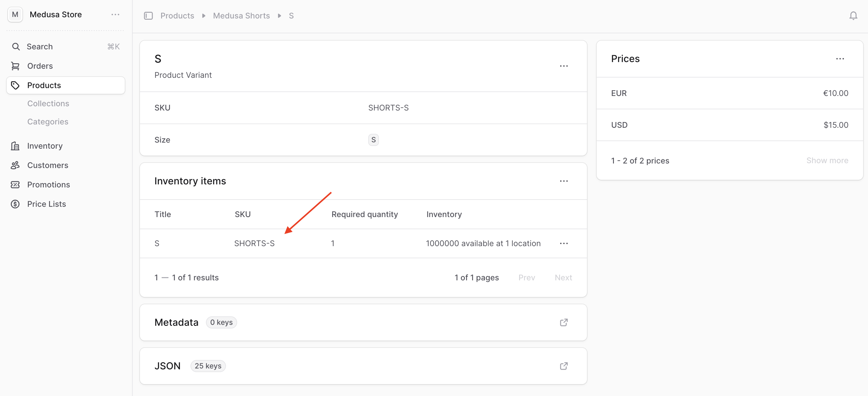Navigate to Medusa Shorts breadcrumb

(241, 16)
